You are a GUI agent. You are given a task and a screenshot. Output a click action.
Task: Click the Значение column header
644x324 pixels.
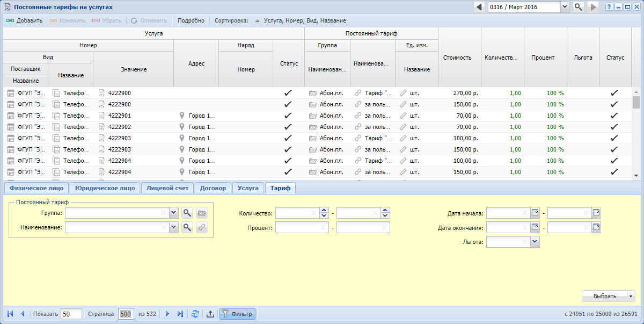pyautogui.click(x=134, y=69)
